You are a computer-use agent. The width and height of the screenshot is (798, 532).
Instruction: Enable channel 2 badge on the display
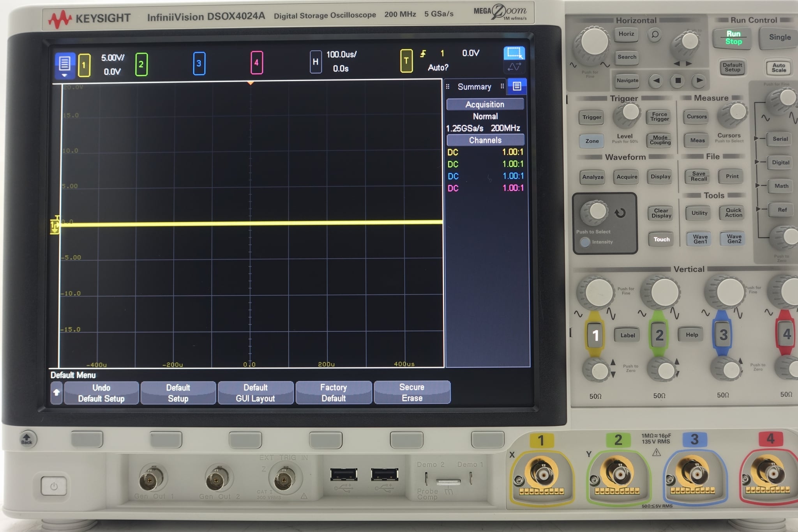141,64
